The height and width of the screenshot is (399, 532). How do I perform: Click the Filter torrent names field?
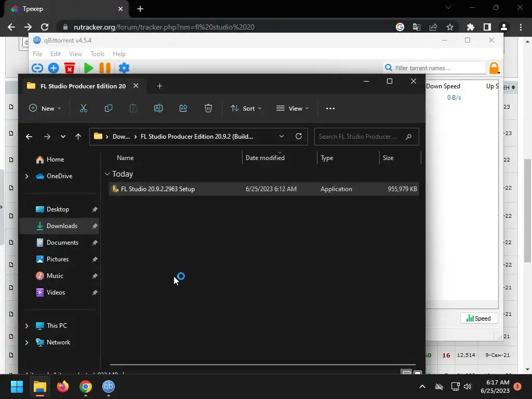[x=435, y=68]
